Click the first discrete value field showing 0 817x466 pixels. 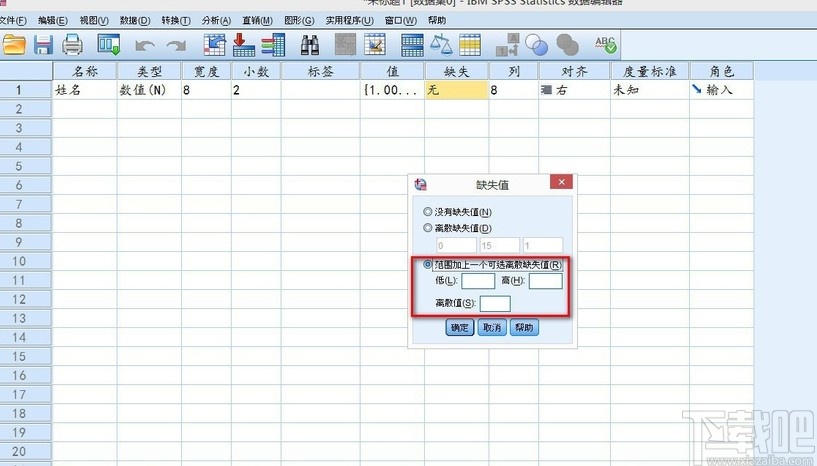pos(456,246)
